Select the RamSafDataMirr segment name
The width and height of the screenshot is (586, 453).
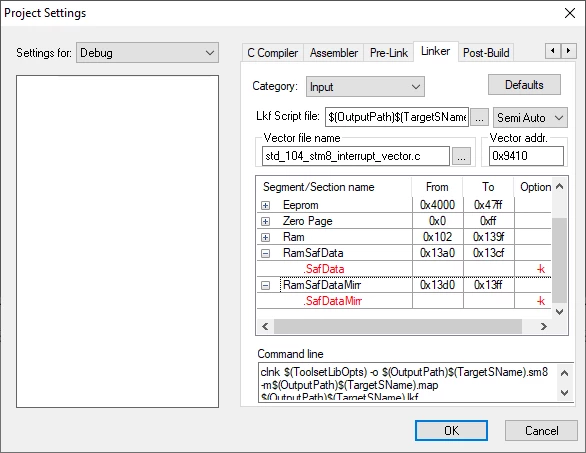click(x=322, y=285)
